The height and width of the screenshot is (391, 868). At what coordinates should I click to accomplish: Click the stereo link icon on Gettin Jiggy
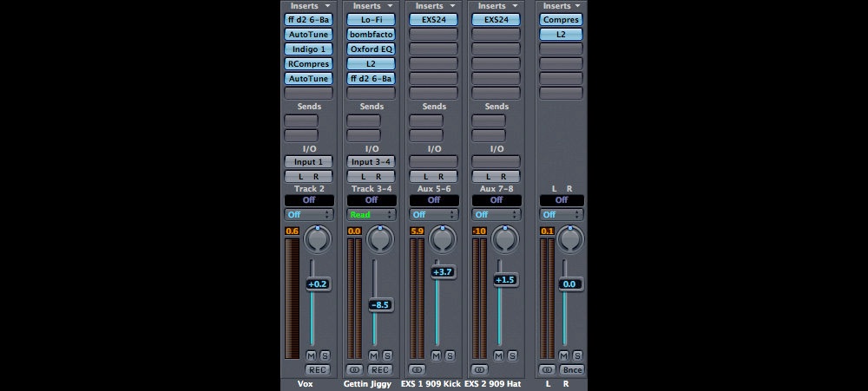pyautogui.click(x=353, y=369)
